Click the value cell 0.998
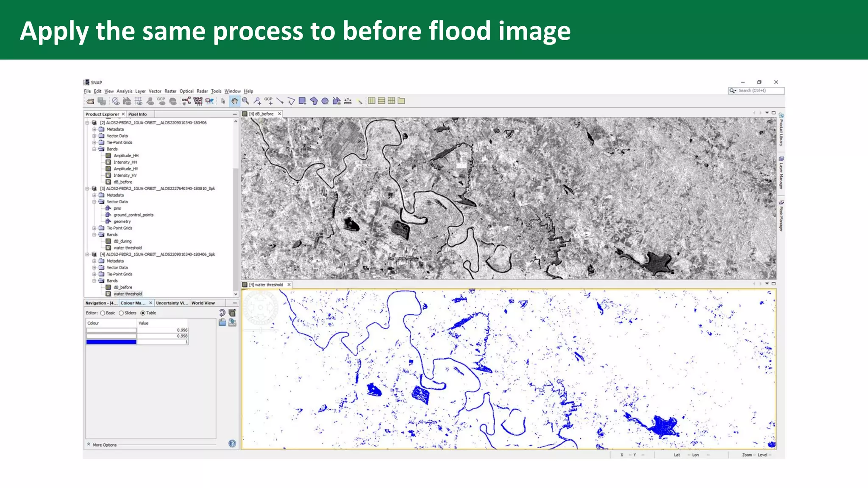This screenshot has height=488, width=868. click(162, 336)
